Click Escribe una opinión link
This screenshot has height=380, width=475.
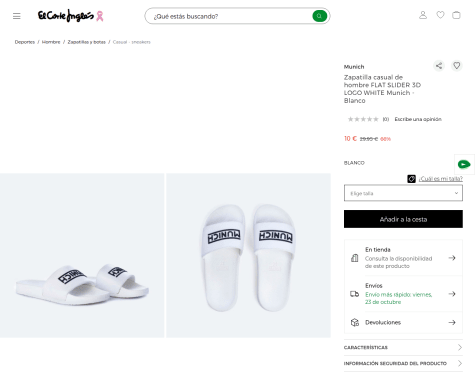point(418,119)
